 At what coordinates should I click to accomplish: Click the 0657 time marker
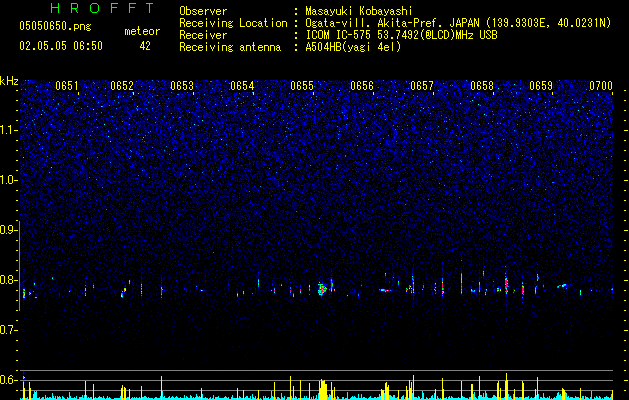point(422,86)
